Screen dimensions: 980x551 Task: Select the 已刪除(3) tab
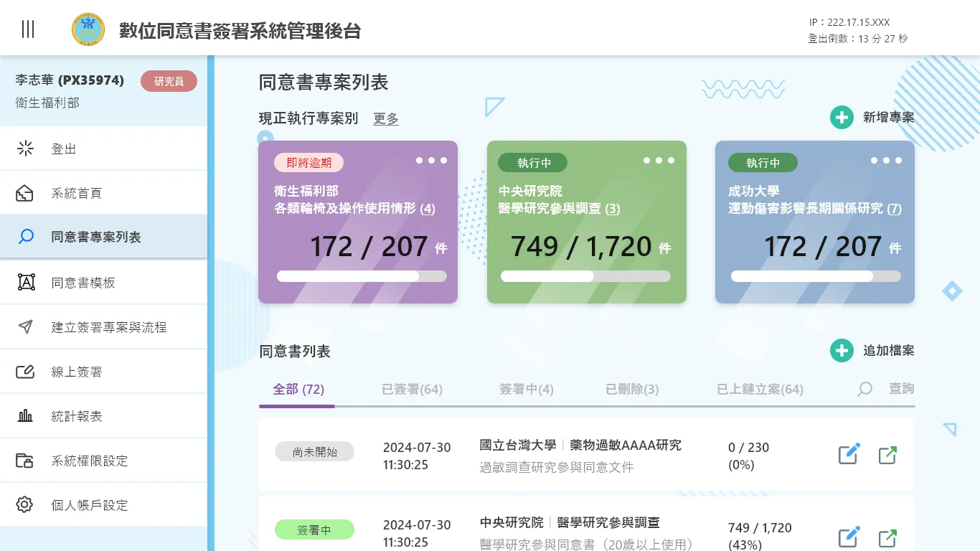[x=632, y=390]
